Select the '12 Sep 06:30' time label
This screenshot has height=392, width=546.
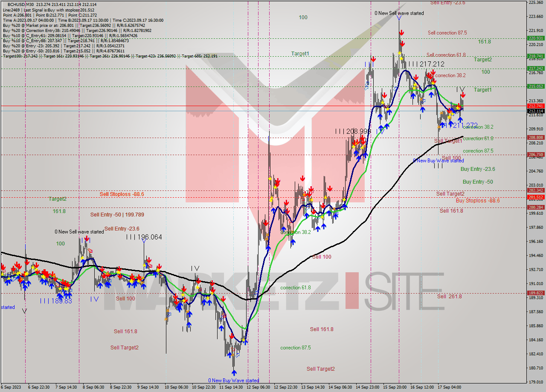point(257,387)
